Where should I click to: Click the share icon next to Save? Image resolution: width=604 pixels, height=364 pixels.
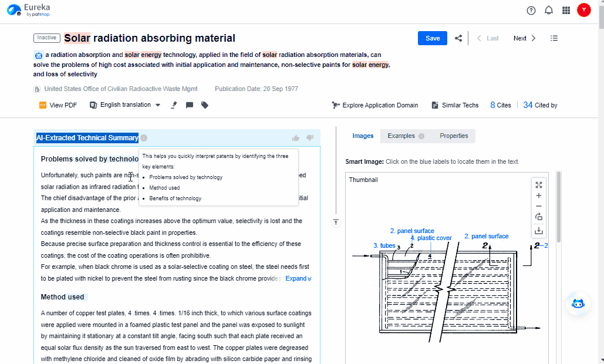458,38
